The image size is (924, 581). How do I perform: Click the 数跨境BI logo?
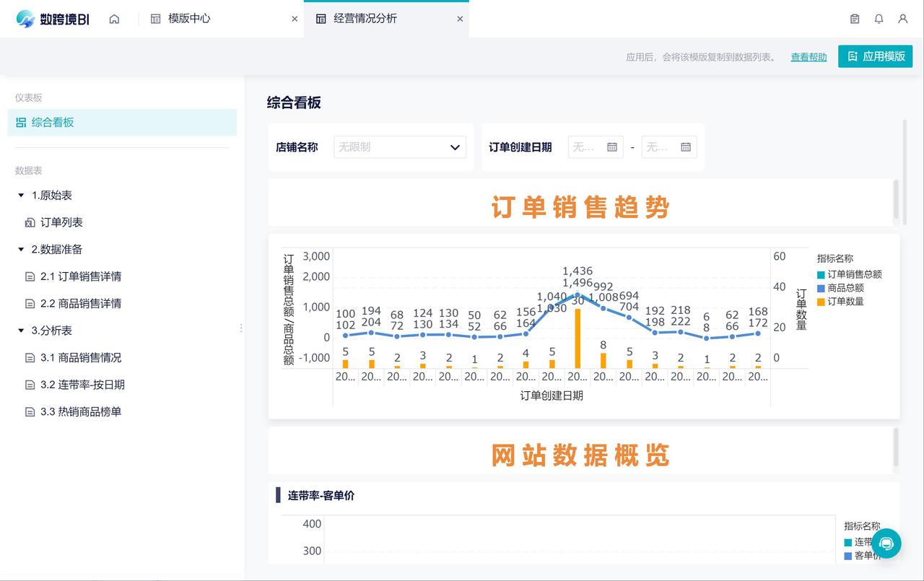[53, 19]
